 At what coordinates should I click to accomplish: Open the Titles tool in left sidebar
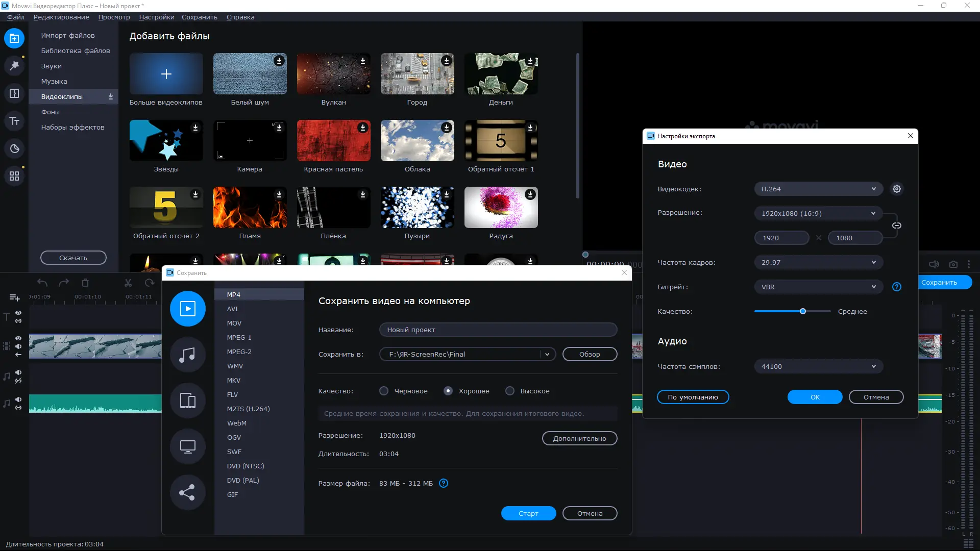[14, 121]
